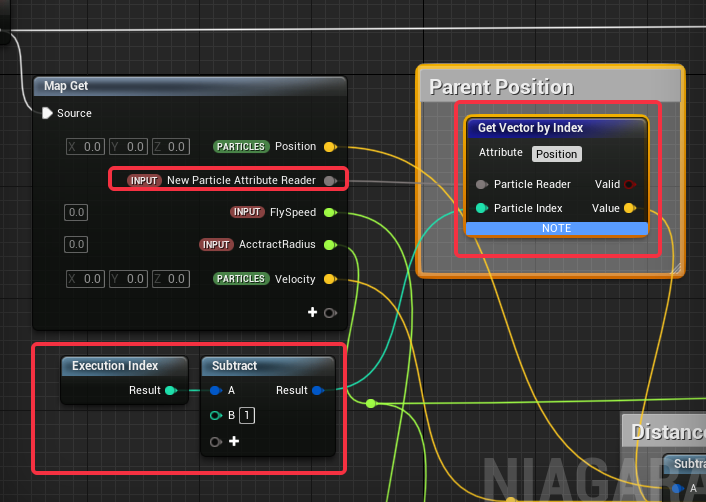Screen dimensions: 706x502
Task: Click the New Particle Attribute Reader output pin
Action: point(329,181)
